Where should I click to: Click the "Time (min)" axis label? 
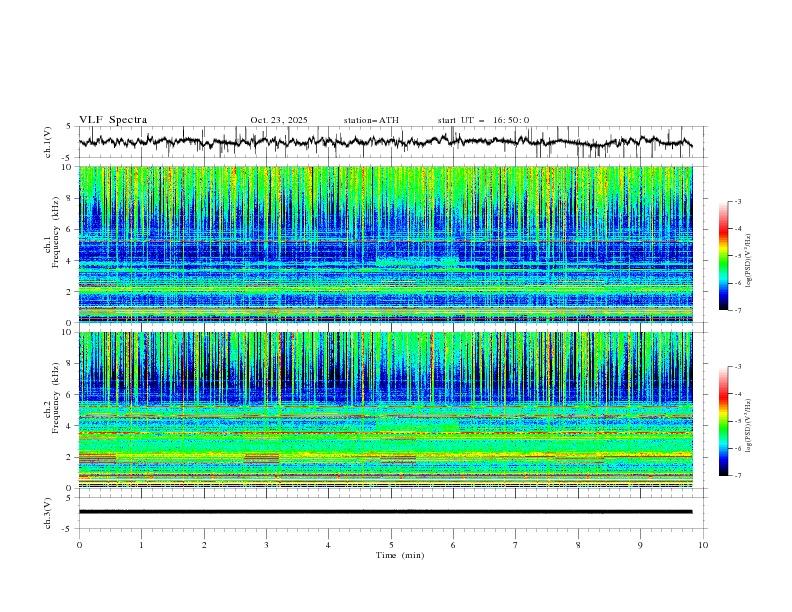point(400,555)
